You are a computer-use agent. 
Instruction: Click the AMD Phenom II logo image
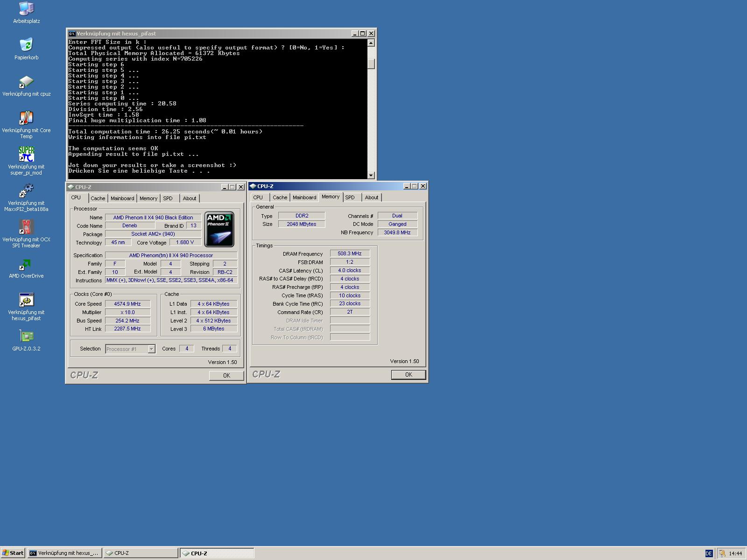219,229
